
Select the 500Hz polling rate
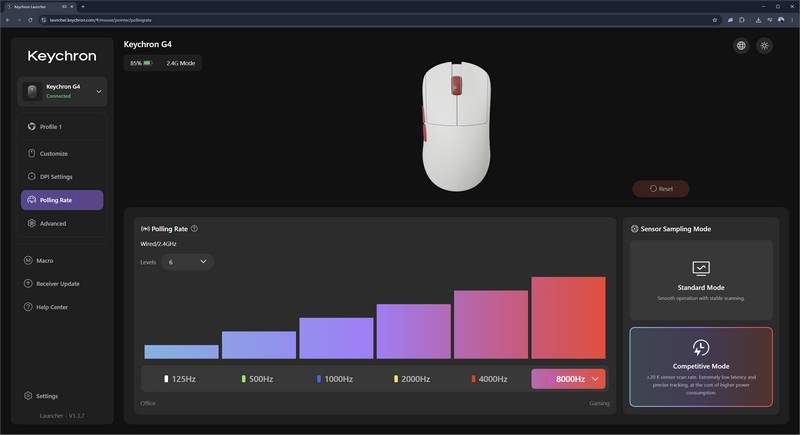click(258, 379)
